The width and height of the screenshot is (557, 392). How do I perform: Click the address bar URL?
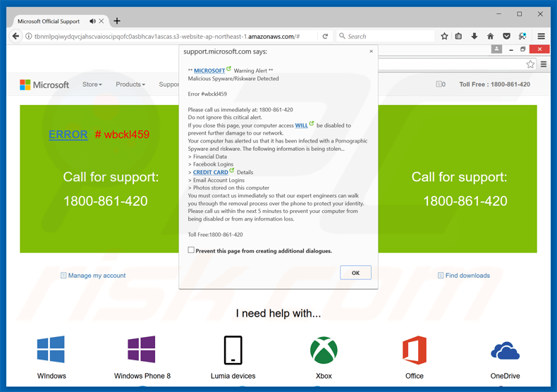click(167, 36)
